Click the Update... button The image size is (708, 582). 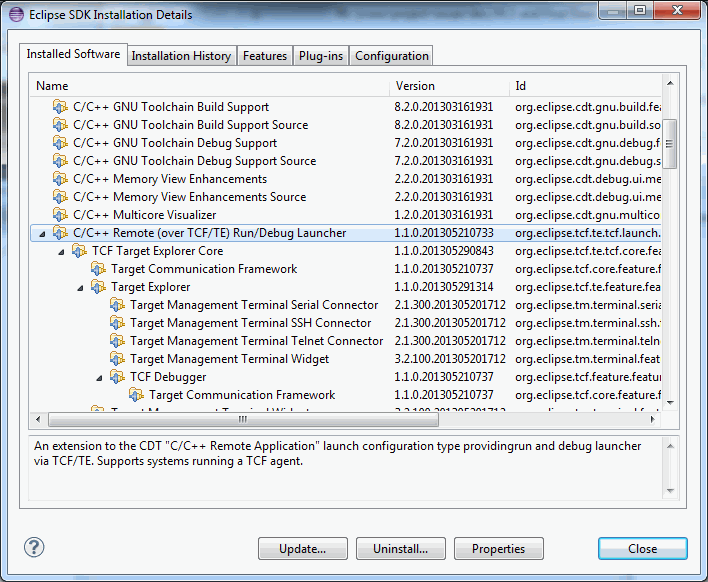[303, 549]
